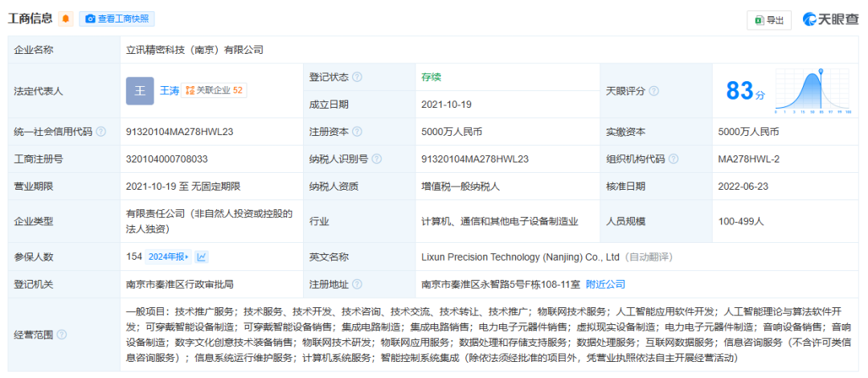868x378 pixels.
Task: Click industry 计算机、通信和其他电子设备制造业
Action: click(x=500, y=221)
